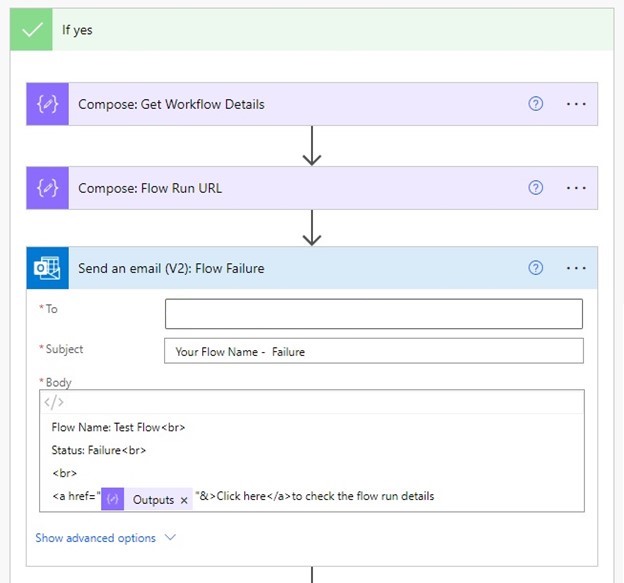This screenshot has height=583, width=624.
Task: Open more options menu for Flow Run URL
Action: click(x=576, y=188)
